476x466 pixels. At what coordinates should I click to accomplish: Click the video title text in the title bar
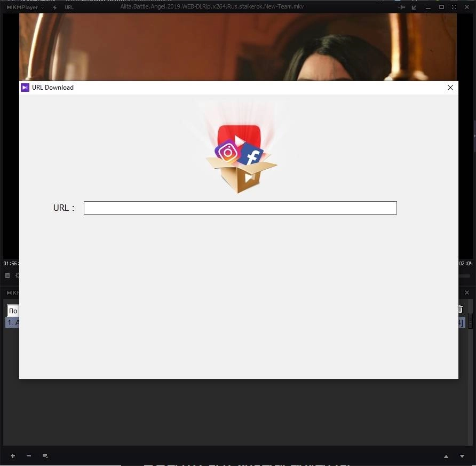[x=212, y=6]
